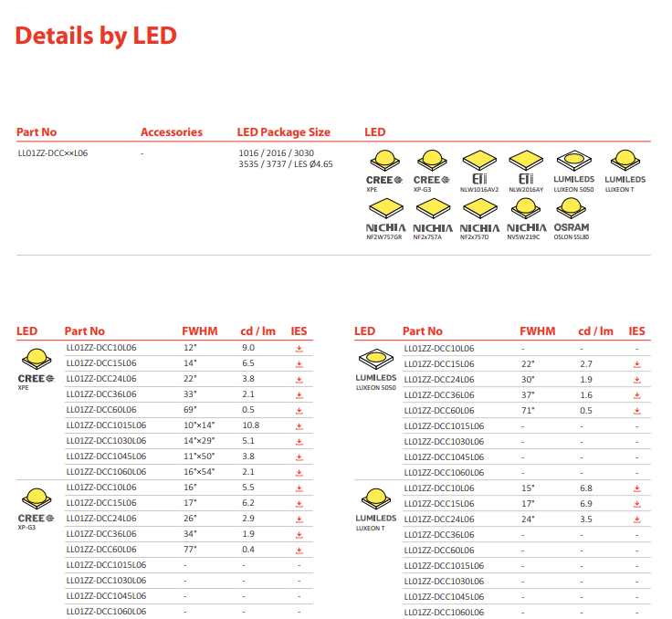The height and width of the screenshot is (619, 672).
Task: Download IES for LUXEON 5050 LL01ZZ-DCC60L06
Action: [637, 411]
